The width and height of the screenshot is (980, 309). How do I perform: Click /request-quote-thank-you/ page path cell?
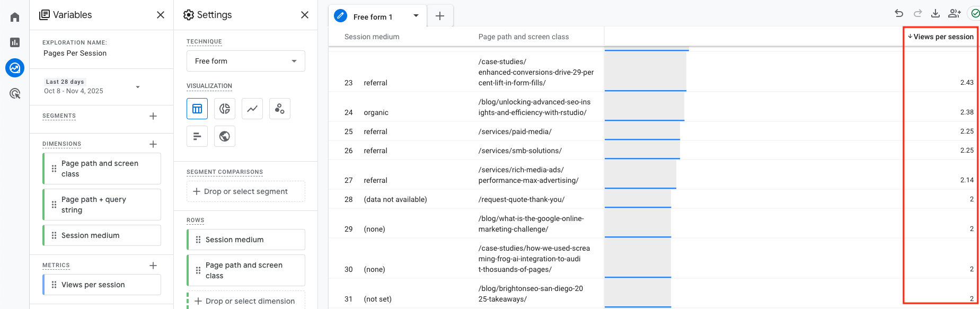click(x=522, y=199)
